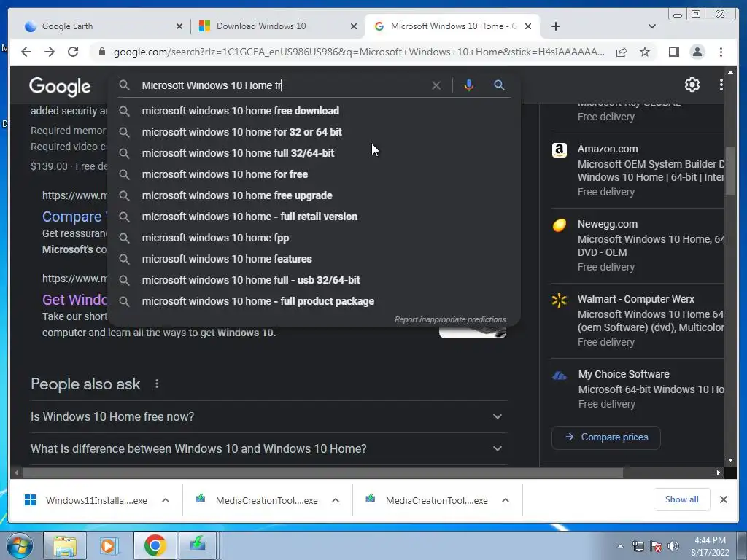Open volume control in system tray
747x560 pixels.
[673, 546]
